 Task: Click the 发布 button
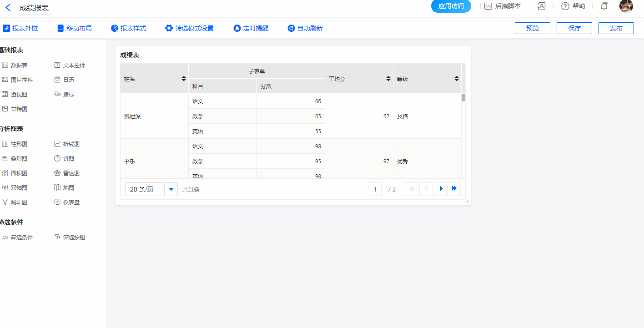coord(616,28)
